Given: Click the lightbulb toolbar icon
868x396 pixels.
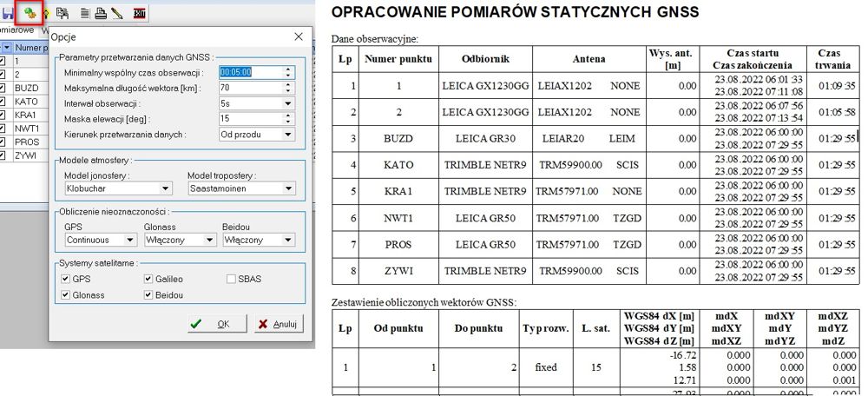Looking at the screenshot, I should point(45,13).
